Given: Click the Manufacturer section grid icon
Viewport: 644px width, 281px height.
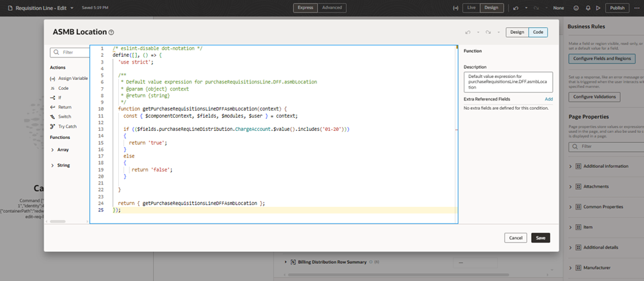Looking at the screenshot, I should click(578, 267).
